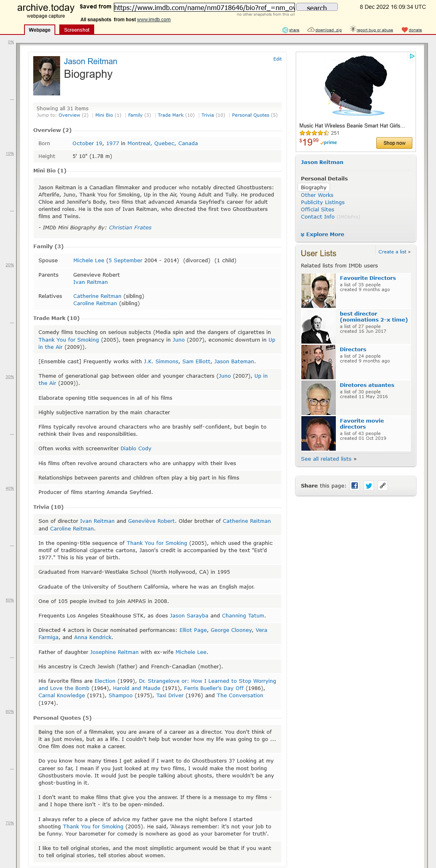
Task: Expand the Explore More section
Action: tap(323, 235)
